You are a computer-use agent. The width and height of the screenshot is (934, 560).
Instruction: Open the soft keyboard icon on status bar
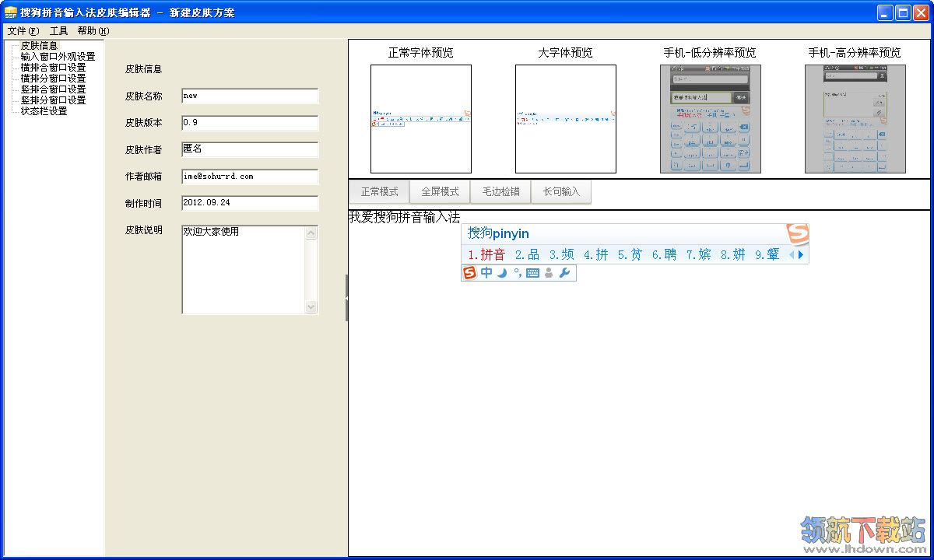point(533,273)
